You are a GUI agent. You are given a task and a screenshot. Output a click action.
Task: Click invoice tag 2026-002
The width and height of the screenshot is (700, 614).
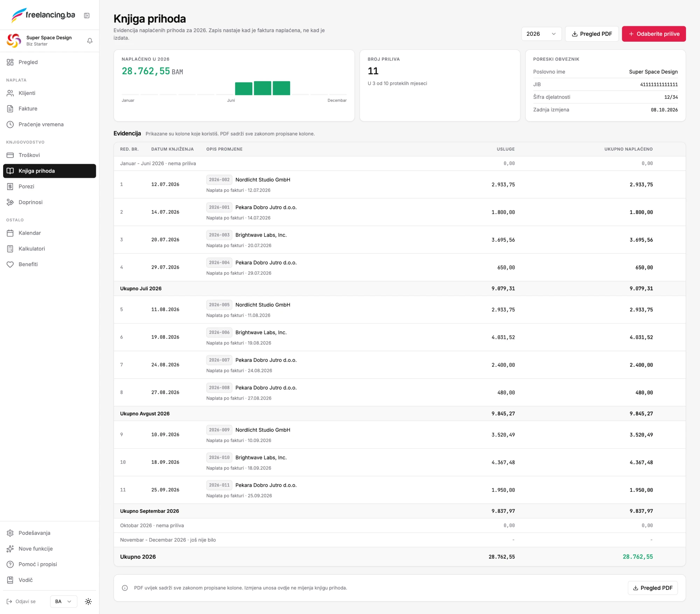219,180
